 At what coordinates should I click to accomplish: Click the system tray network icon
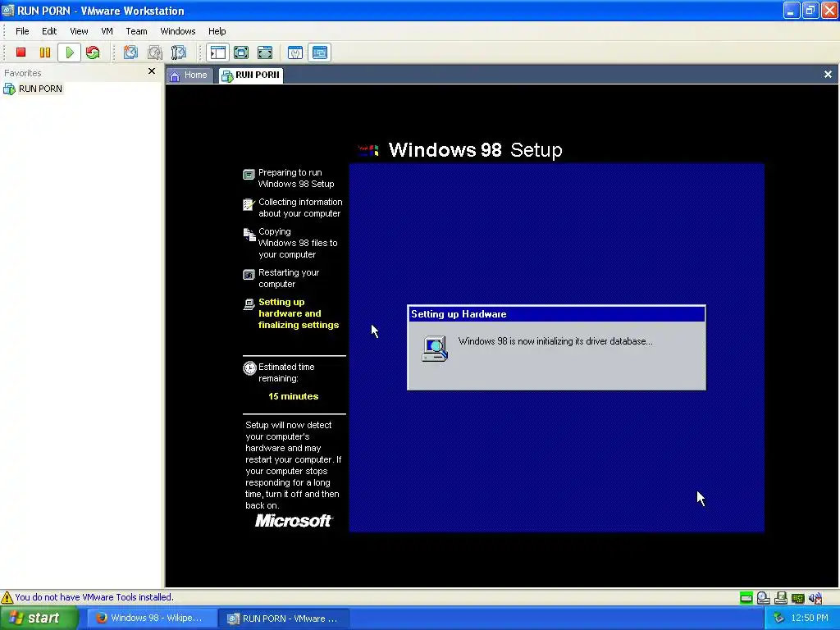pos(779,619)
